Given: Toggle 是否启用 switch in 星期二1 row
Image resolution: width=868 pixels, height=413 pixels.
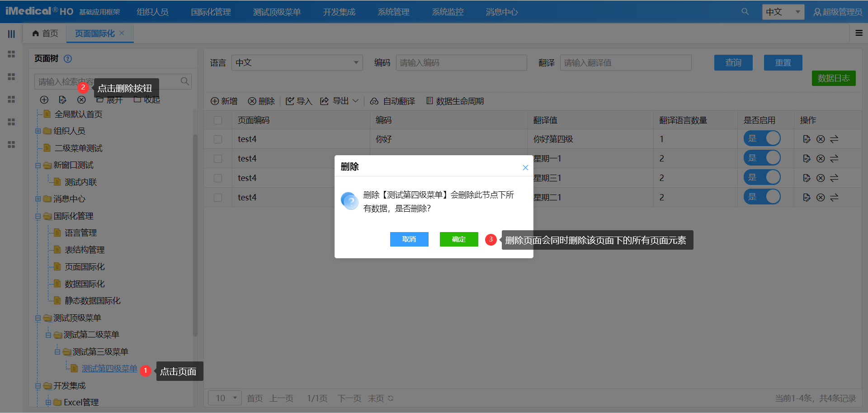Looking at the screenshot, I should (762, 197).
